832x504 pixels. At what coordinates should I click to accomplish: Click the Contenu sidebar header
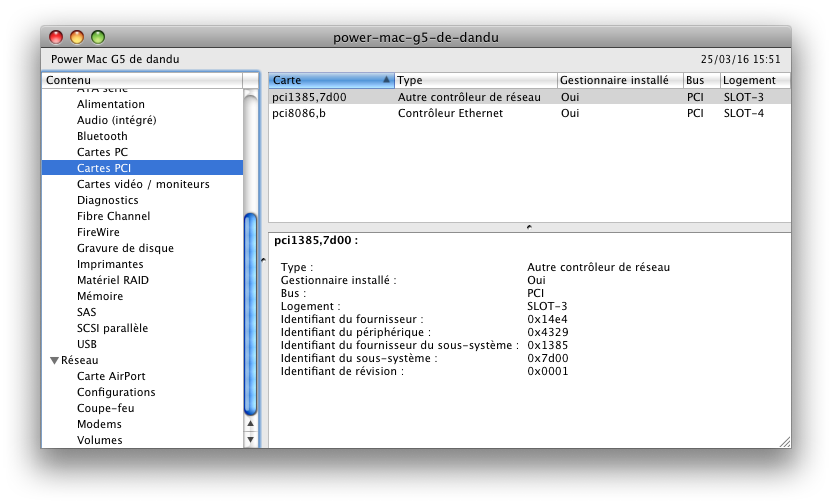(142, 80)
